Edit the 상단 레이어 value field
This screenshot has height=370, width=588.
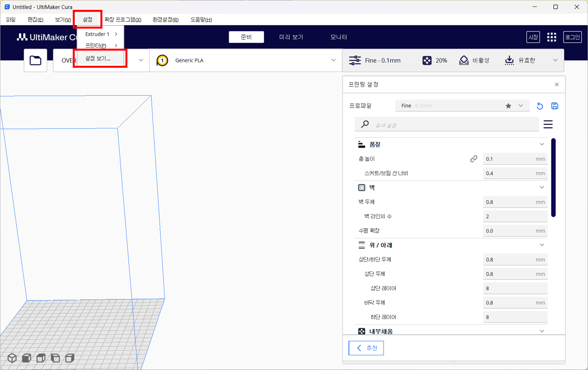point(515,288)
